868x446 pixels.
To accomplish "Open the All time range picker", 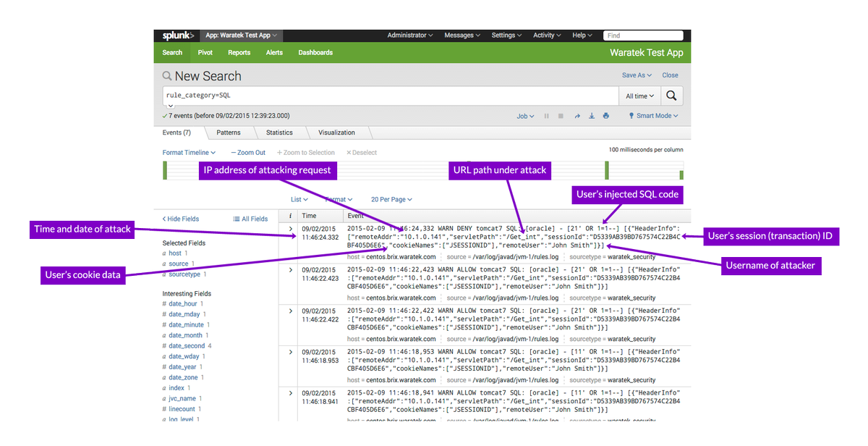I will (x=640, y=96).
